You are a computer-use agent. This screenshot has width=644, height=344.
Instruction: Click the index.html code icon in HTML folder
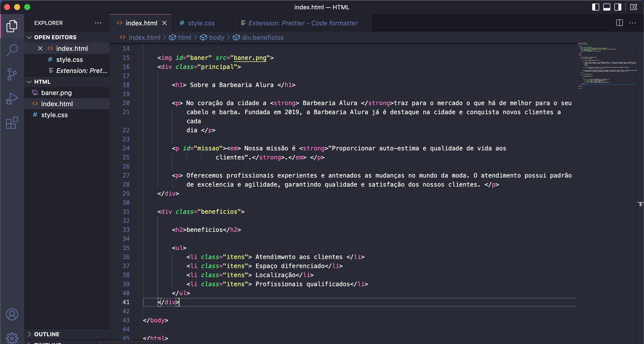coord(35,104)
